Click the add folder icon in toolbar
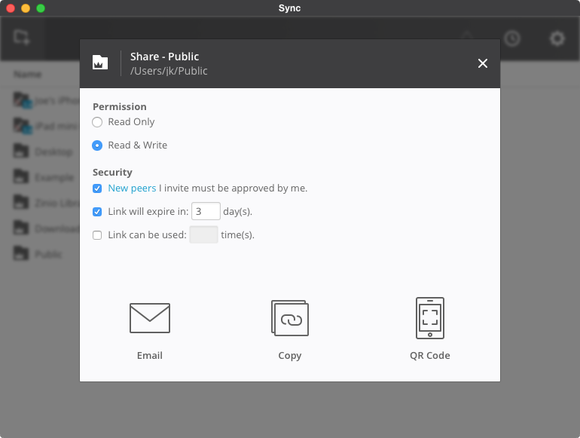This screenshot has width=580, height=438. 21,38
